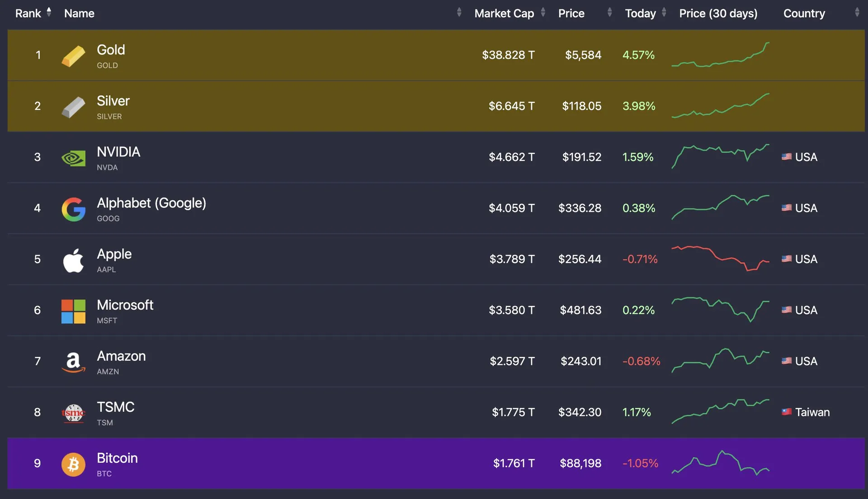
Task: Click the Gold bar icon
Action: coord(73,56)
